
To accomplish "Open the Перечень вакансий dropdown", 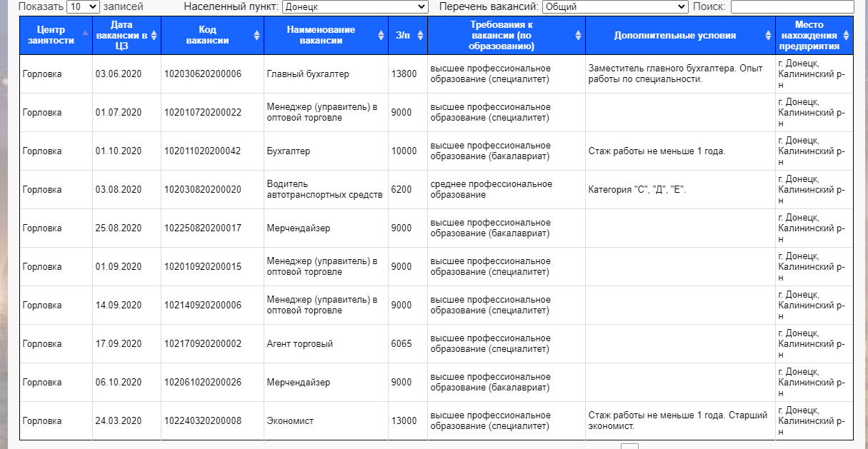I will pos(615,7).
